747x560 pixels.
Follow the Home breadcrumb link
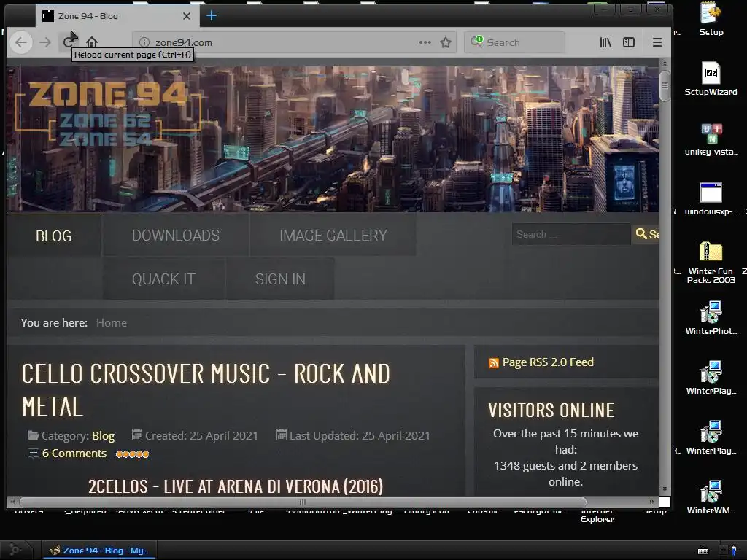[112, 323]
